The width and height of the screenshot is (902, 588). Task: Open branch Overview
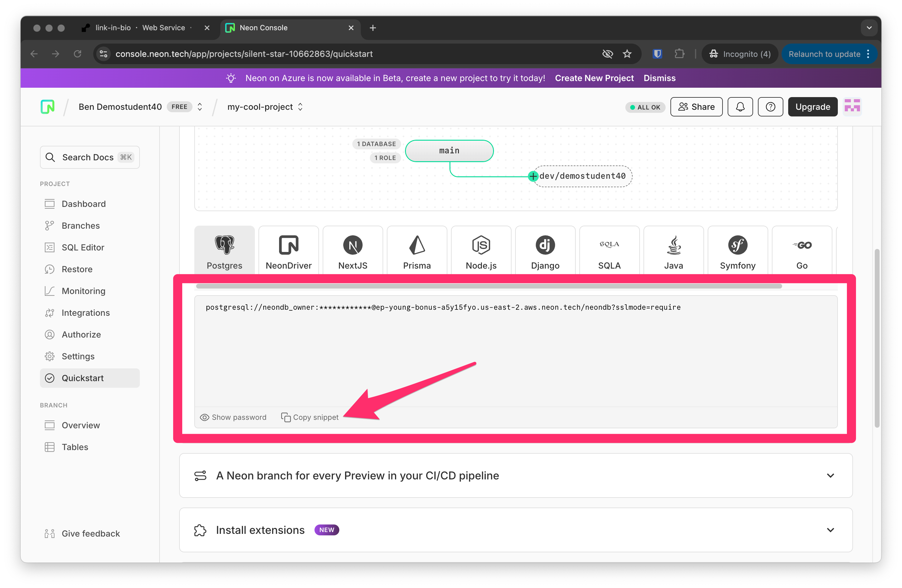90,425
